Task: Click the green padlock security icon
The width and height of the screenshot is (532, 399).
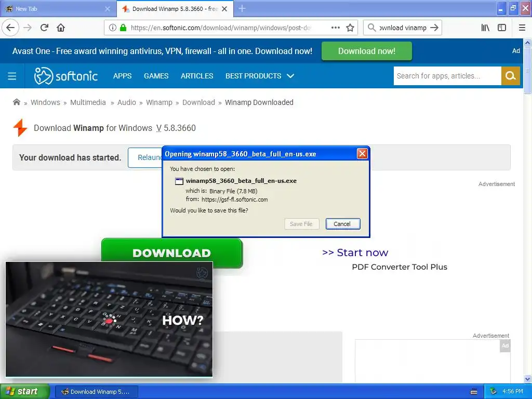Action: [123, 28]
